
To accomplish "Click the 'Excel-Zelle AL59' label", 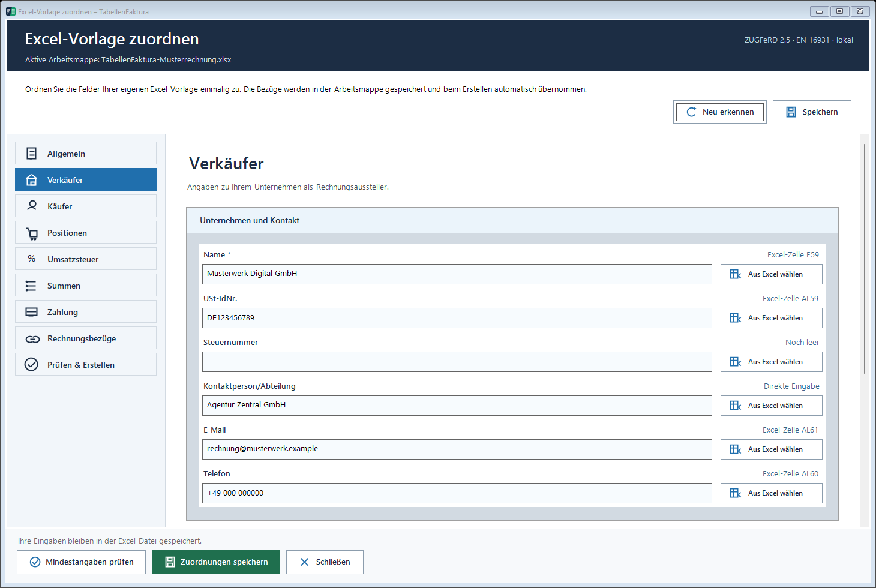I will point(790,299).
